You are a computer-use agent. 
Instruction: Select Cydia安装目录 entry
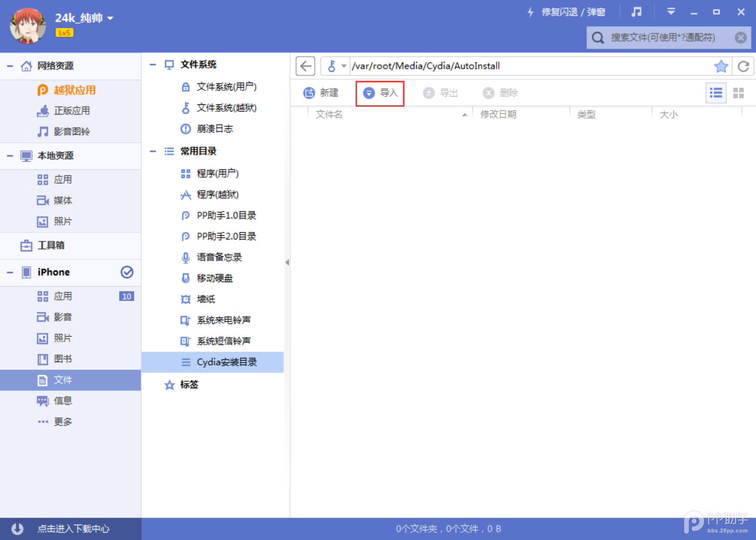(x=213, y=362)
